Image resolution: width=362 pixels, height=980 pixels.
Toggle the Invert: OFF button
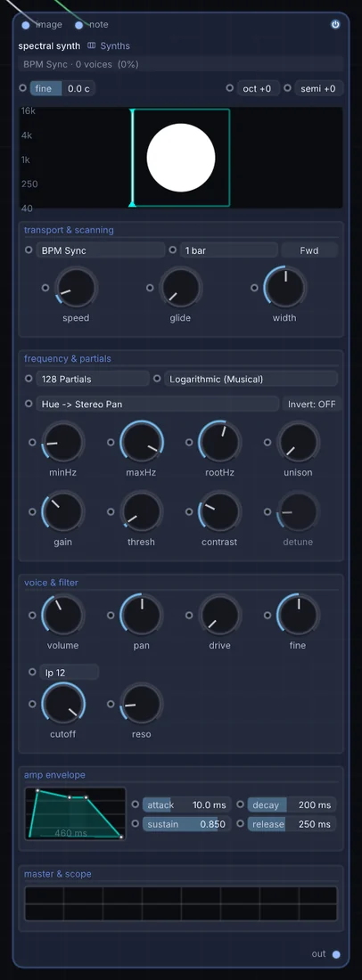click(x=311, y=404)
